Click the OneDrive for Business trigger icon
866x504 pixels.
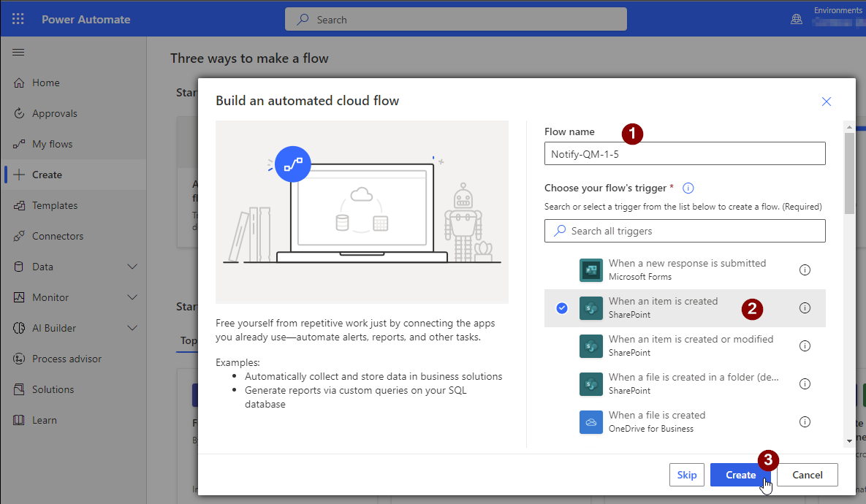(591, 422)
